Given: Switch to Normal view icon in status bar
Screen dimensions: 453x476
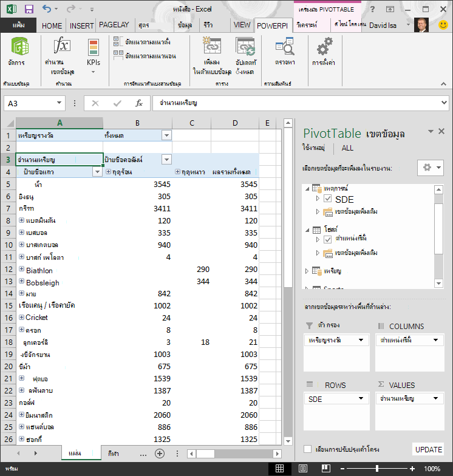Looking at the screenshot, I should [x=279, y=469].
